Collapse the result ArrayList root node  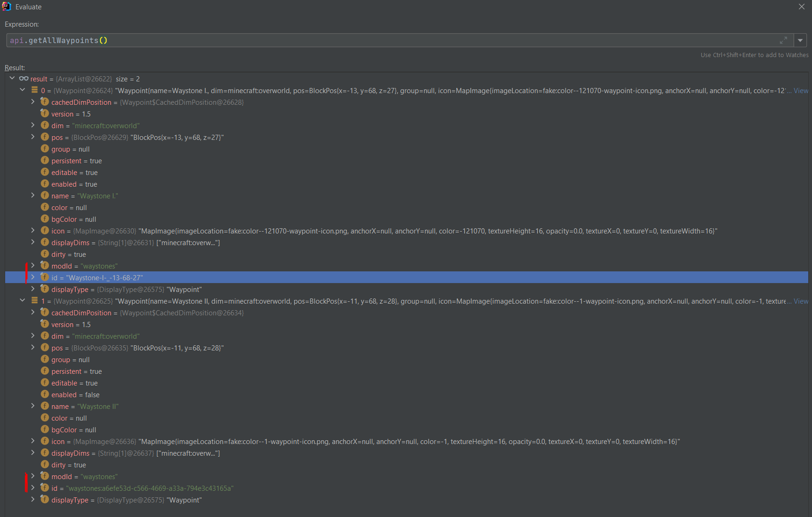click(12, 78)
